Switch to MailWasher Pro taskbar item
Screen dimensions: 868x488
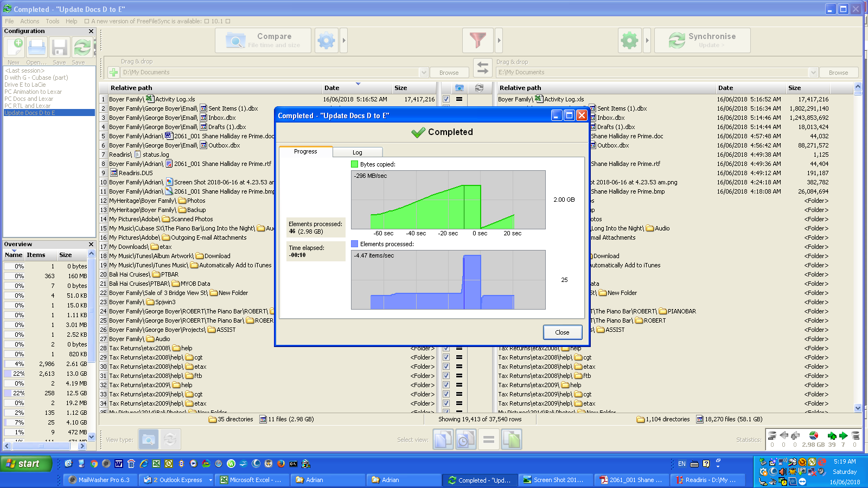coord(100,480)
